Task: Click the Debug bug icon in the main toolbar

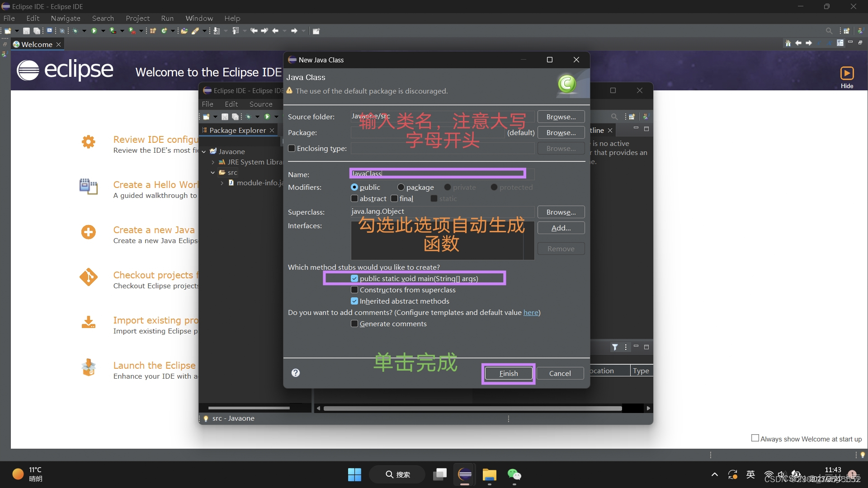Action: (x=75, y=31)
